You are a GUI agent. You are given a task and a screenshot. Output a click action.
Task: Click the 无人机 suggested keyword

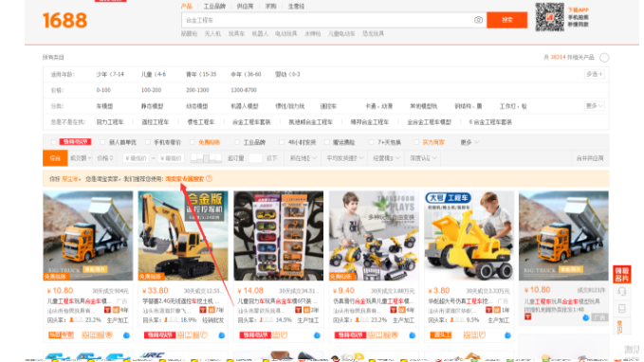click(212, 34)
